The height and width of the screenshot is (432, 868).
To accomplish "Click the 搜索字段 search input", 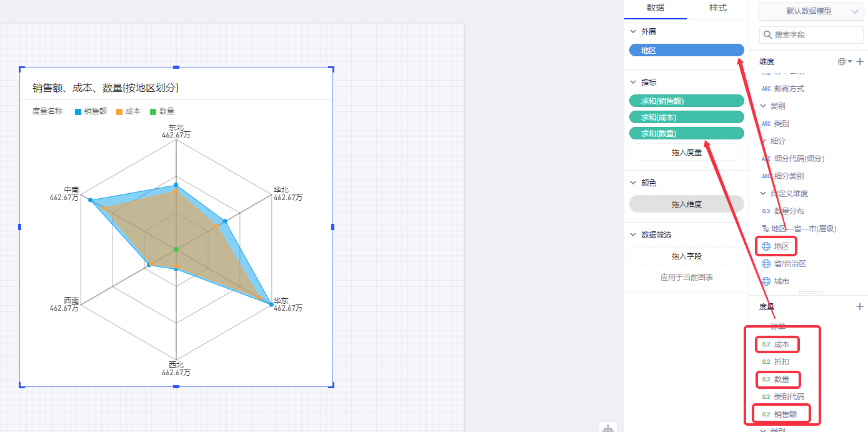I will click(x=816, y=35).
